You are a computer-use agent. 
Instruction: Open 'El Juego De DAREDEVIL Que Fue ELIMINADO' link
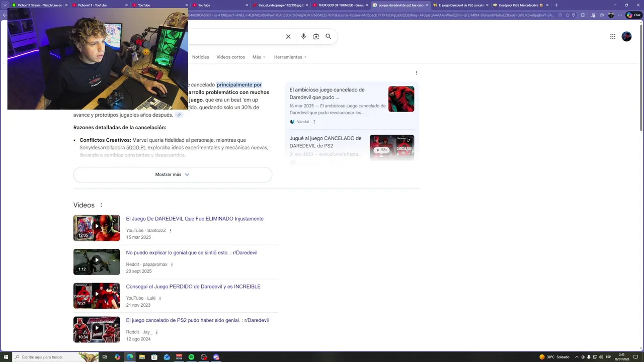coord(195,219)
